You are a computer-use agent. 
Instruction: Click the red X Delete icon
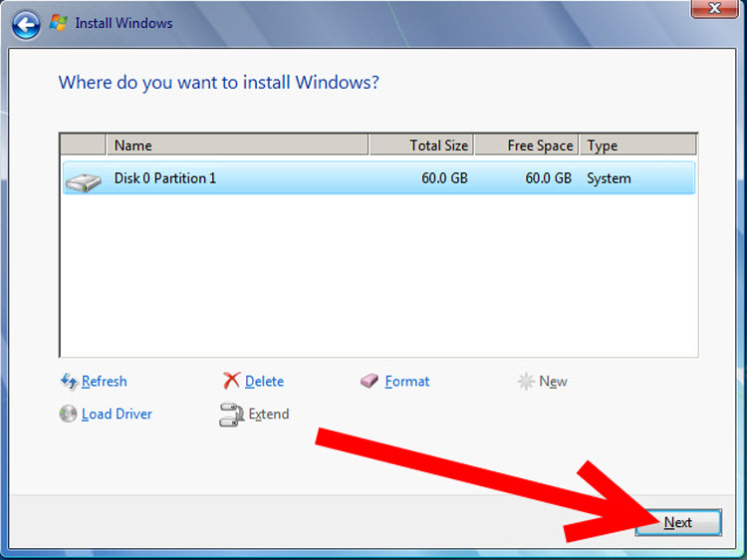(231, 381)
